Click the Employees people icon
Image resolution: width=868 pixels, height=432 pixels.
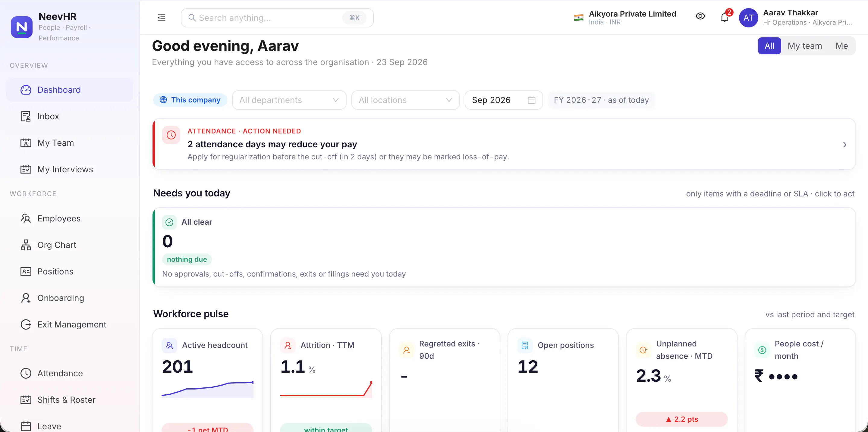tap(26, 218)
